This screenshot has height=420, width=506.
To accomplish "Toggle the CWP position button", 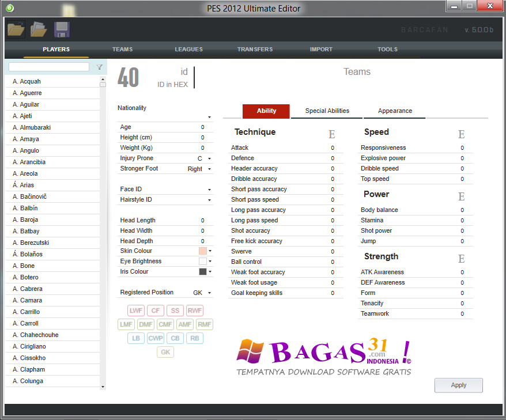I will click(x=156, y=338).
